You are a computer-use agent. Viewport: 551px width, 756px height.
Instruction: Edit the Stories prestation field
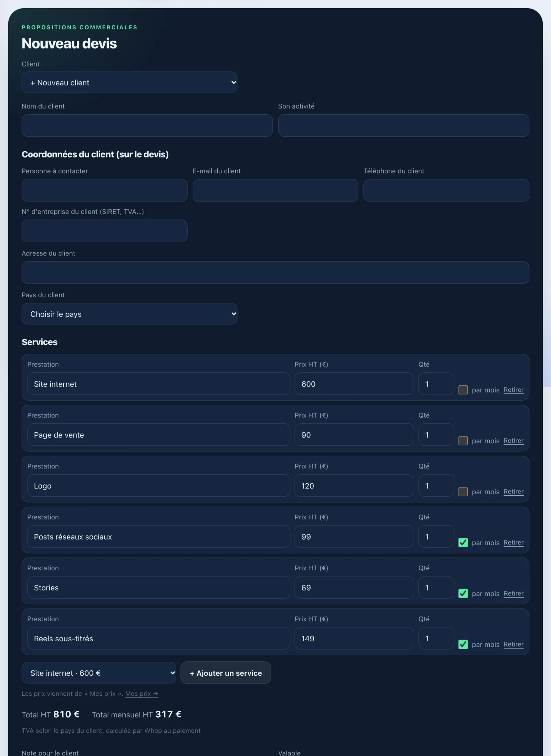click(x=159, y=588)
